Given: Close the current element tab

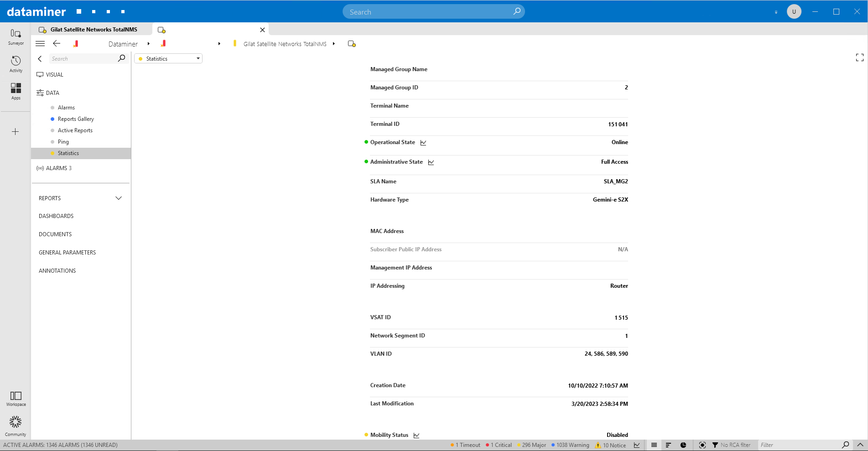Looking at the screenshot, I should coord(262,30).
